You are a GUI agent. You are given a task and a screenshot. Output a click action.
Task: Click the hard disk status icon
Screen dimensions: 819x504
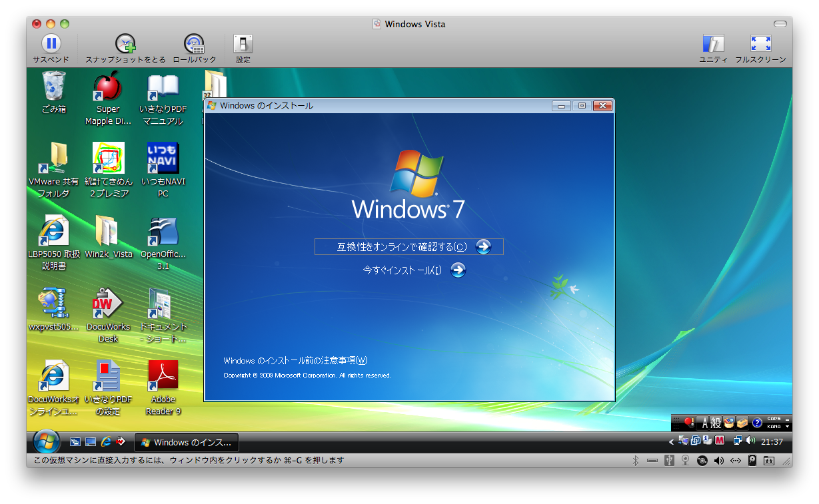click(752, 460)
